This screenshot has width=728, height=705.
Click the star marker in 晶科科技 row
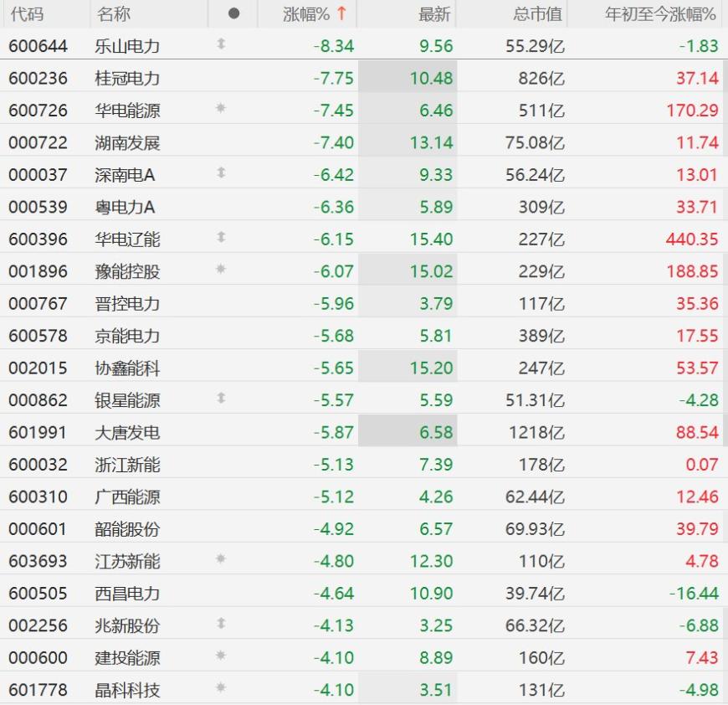[x=221, y=687]
